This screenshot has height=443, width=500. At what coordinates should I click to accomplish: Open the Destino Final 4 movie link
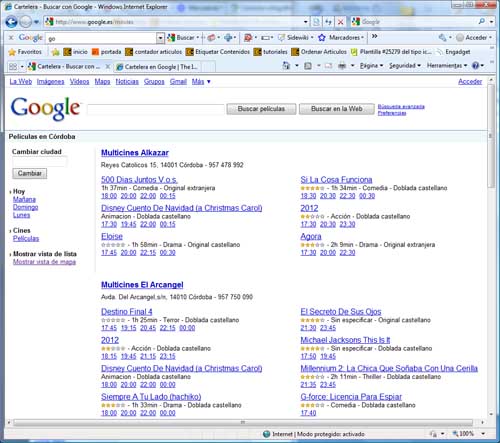[x=127, y=312]
